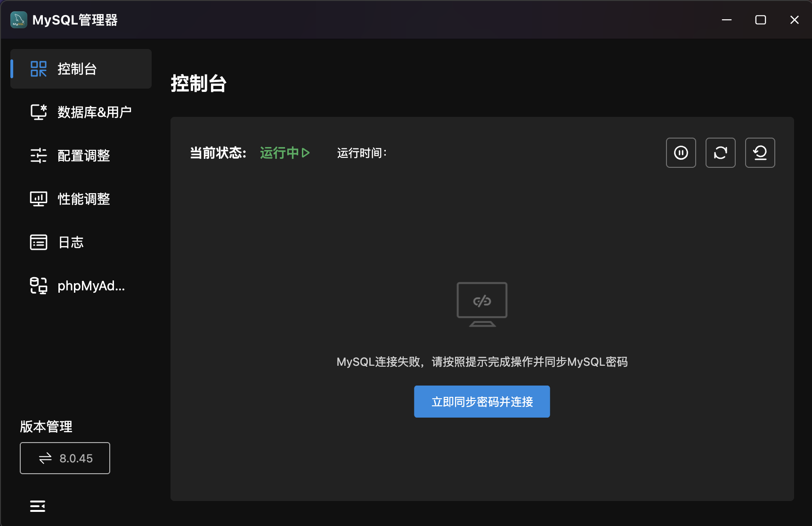Viewport: 812px width, 526px height.
Task: Click the stop/pause MySQL service icon
Action: [681, 153]
